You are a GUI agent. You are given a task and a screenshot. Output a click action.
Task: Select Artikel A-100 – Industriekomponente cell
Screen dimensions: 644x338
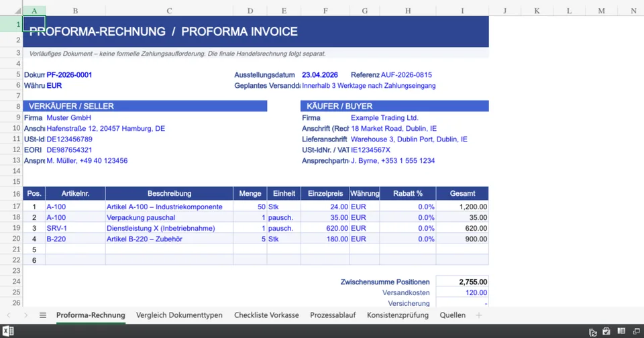point(169,207)
